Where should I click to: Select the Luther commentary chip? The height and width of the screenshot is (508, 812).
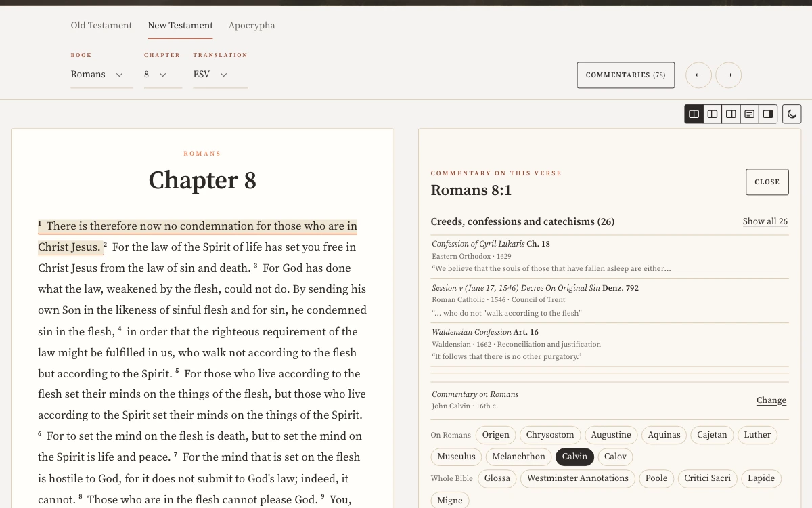(757, 435)
